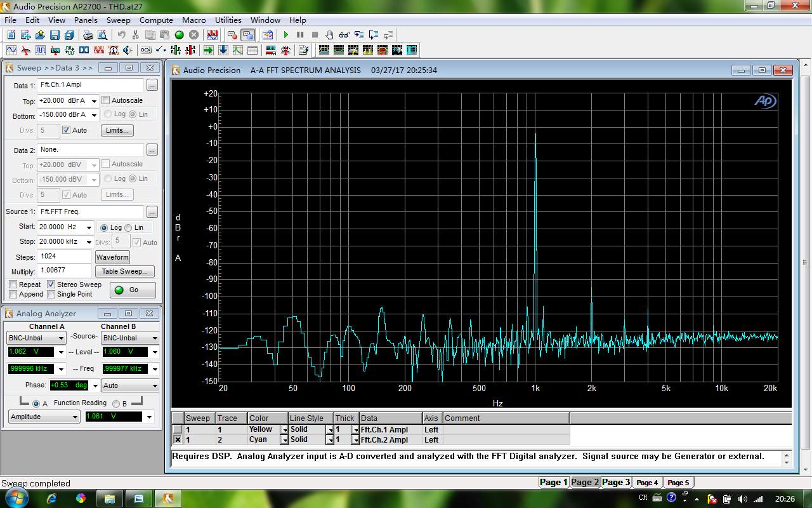Click Data 1 browse ellipsis button
The width and height of the screenshot is (812, 508).
point(152,85)
